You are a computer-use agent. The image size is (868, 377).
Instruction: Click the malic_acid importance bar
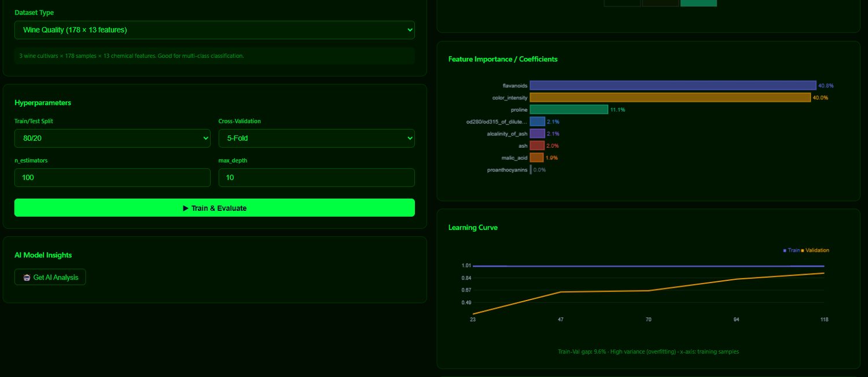(x=537, y=158)
